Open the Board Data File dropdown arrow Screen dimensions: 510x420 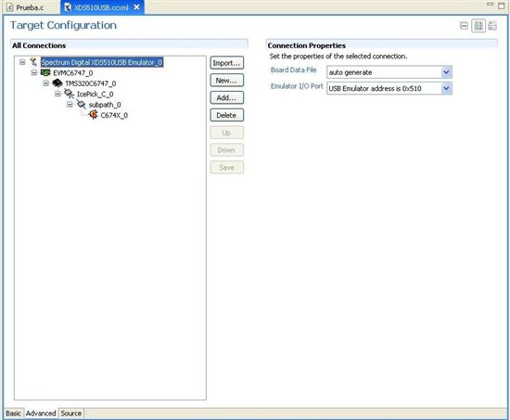(446, 72)
